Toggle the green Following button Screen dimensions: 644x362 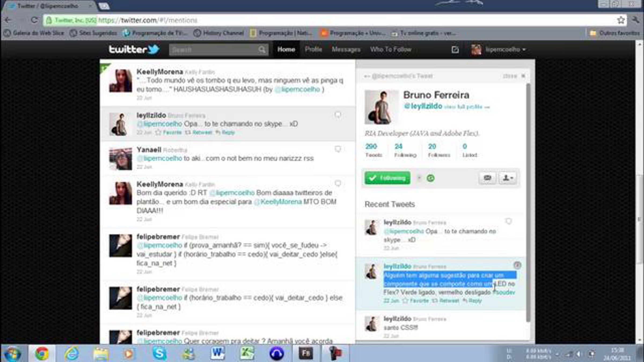pyautogui.click(x=387, y=178)
